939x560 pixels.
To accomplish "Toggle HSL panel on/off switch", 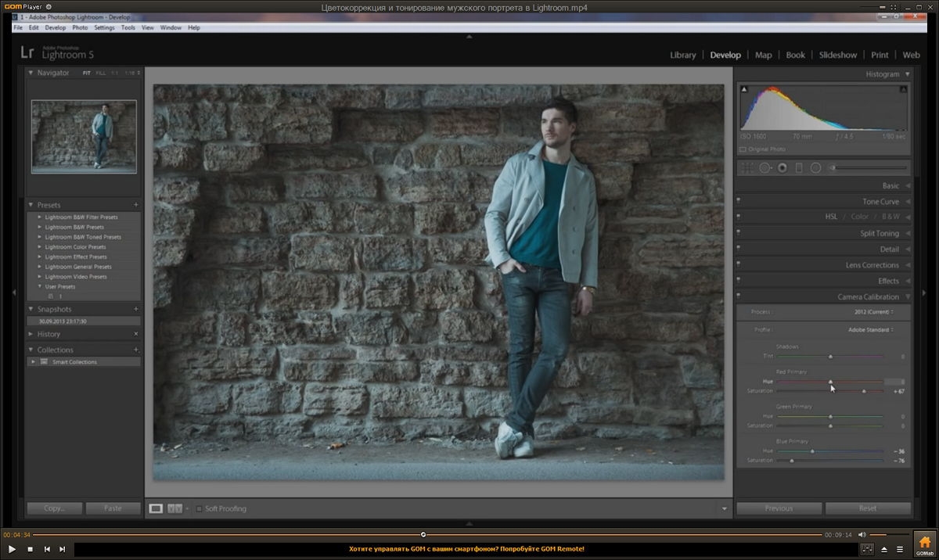I will coord(739,217).
